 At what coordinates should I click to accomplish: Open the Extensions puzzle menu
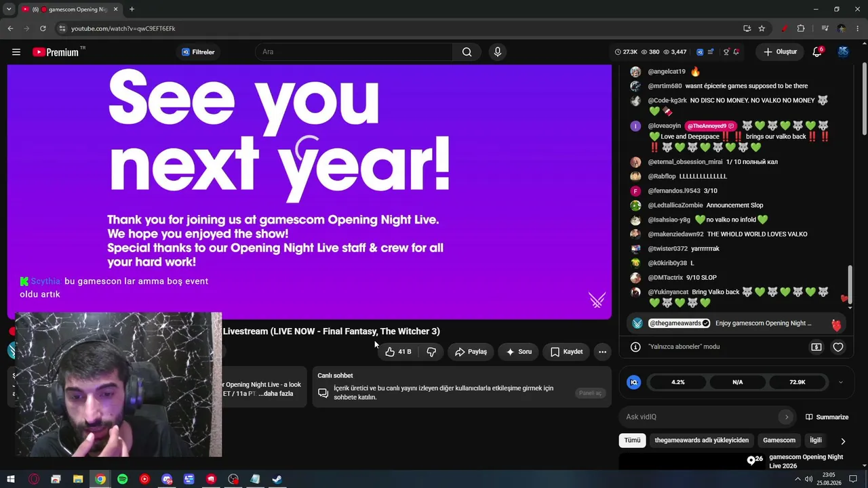[801, 28]
